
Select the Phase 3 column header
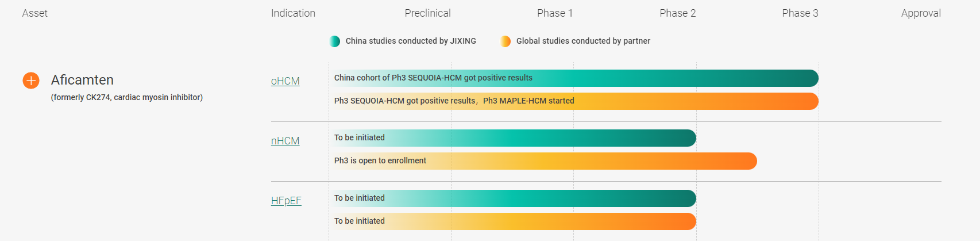click(800, 13)
